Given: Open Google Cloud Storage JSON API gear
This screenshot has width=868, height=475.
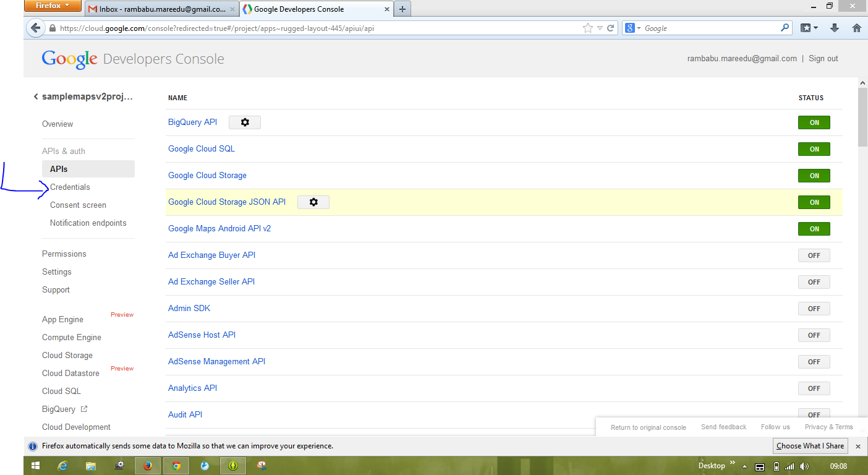Looking at the screenshot, I should click(x=313, y=202).
